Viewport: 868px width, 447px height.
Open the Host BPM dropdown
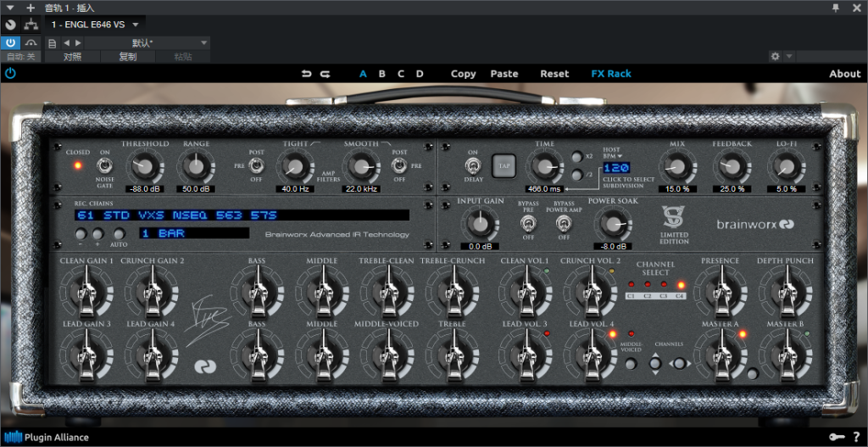coord(612,153)
